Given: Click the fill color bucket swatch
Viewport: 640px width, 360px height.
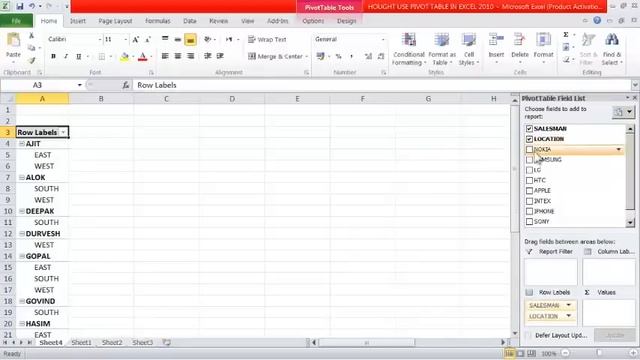Looking at the screenshot, I should click(x=124, y=57).
